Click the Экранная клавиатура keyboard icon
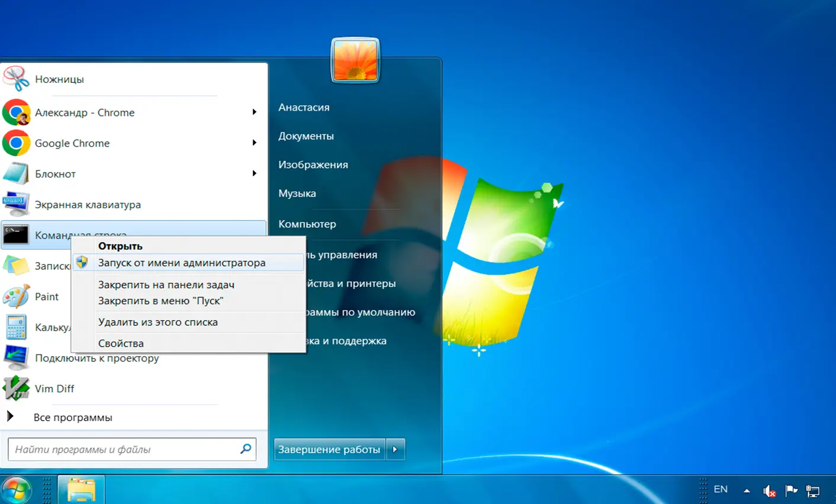 [16, 205]
